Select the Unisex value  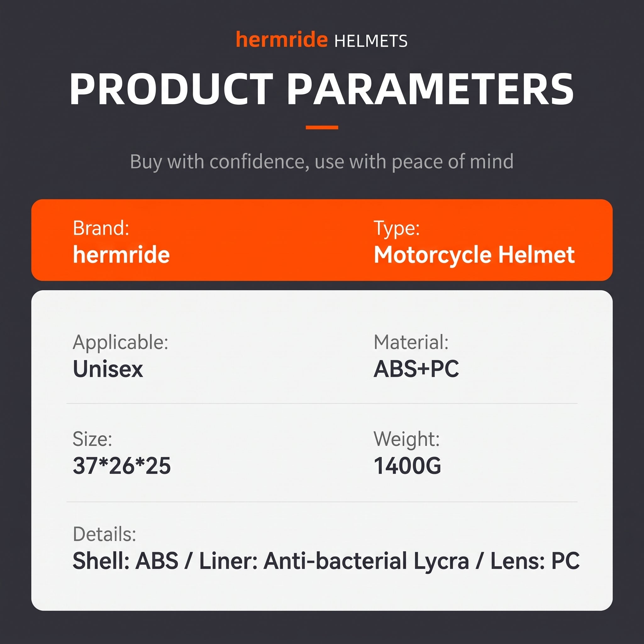coord(108,369)
